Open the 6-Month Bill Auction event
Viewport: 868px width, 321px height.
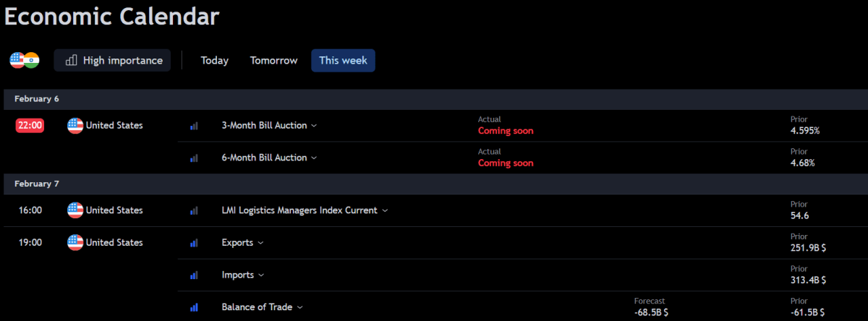264,157
